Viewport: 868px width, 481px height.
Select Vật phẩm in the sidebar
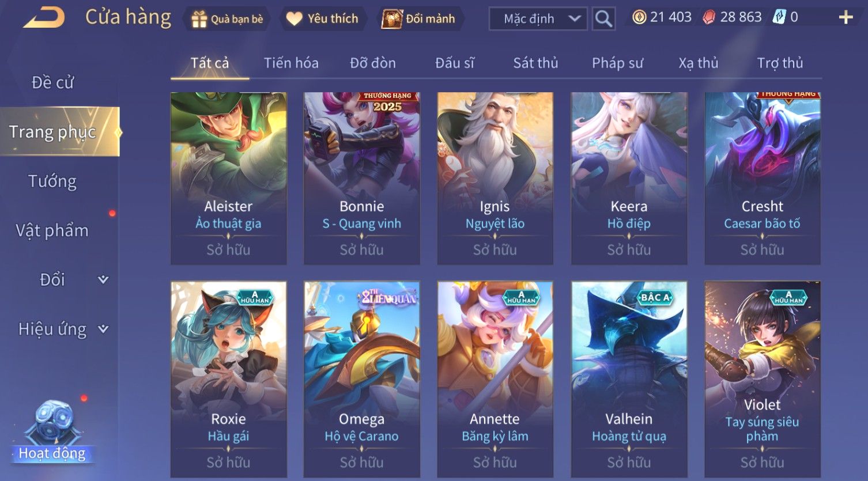[x=52, y=230]
